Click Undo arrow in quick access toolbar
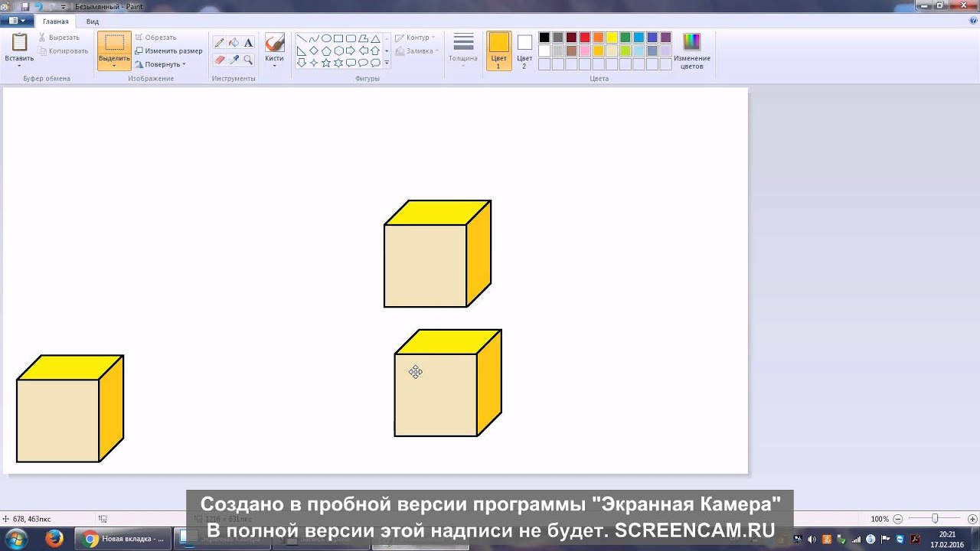The width and height of the screenshot is (980, 551). tap(38, 6)
